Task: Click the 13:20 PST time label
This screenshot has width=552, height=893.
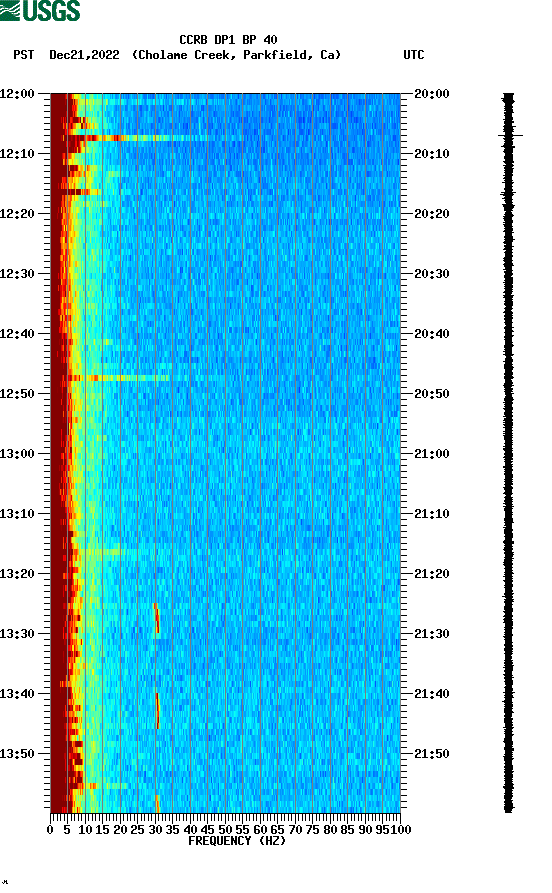Action: [x=17, y=574]
